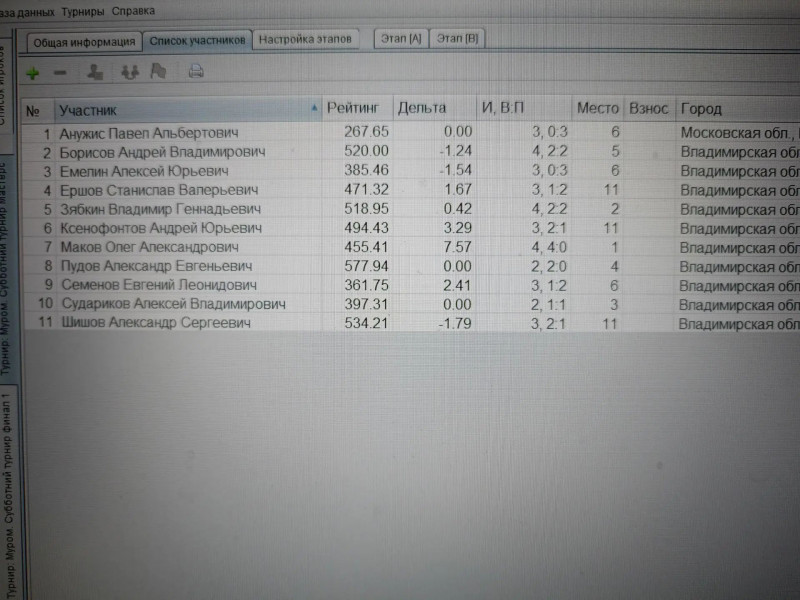Click the Взнос column header
The width and height of the screenshot is (800, 600).
pyautogui.click(x=649, y=109)
